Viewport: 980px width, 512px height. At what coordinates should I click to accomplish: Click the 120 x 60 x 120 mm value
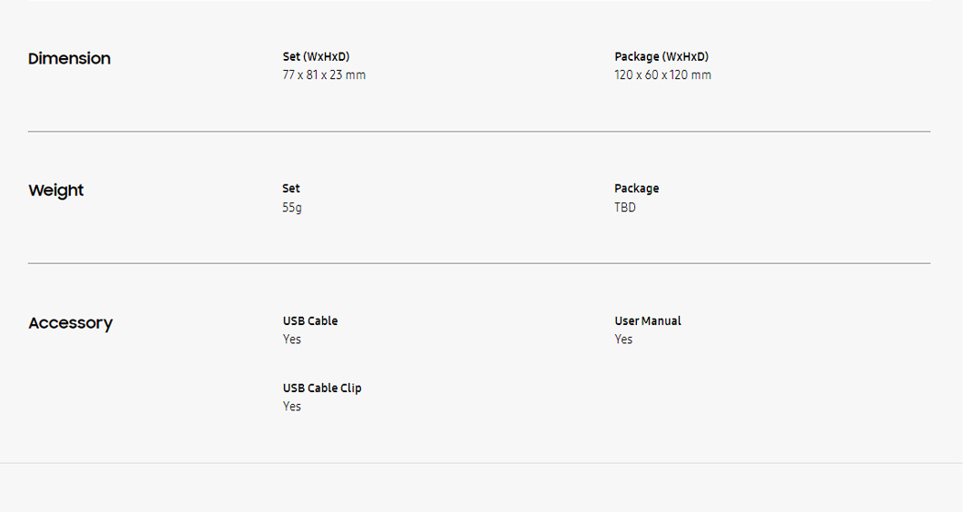662,75
